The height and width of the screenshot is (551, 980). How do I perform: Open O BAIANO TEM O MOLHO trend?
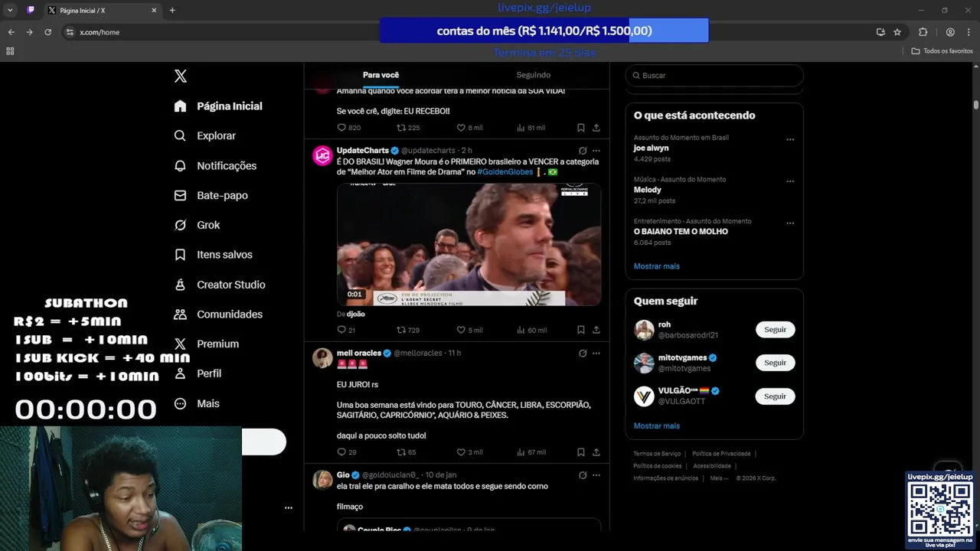tap(681, 231)
